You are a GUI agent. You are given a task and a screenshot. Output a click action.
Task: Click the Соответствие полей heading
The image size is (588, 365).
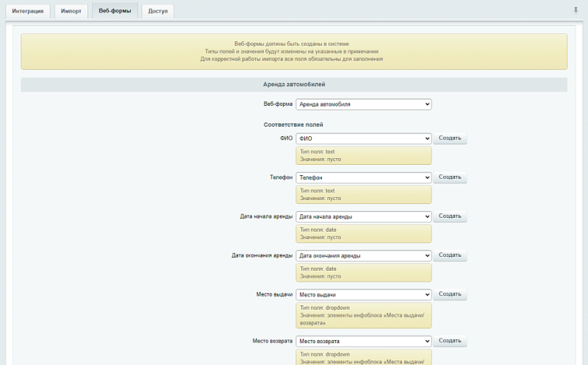(x=293, y=124)
